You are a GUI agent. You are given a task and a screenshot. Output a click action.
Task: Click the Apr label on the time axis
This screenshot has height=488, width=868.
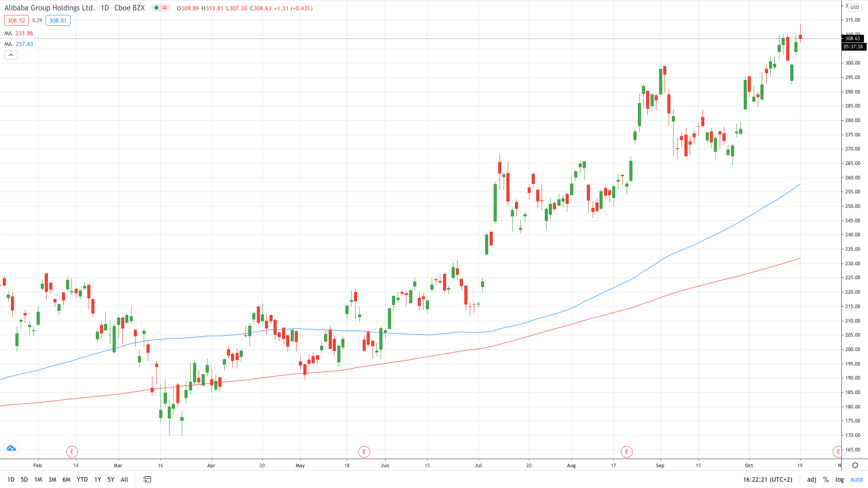point(211,465)
